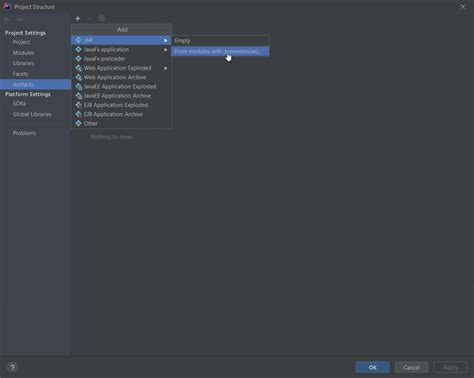Screen dimensions: 474x378
Task: Choose JavaFx preloader from Add menu
Action: click(121, 59)
